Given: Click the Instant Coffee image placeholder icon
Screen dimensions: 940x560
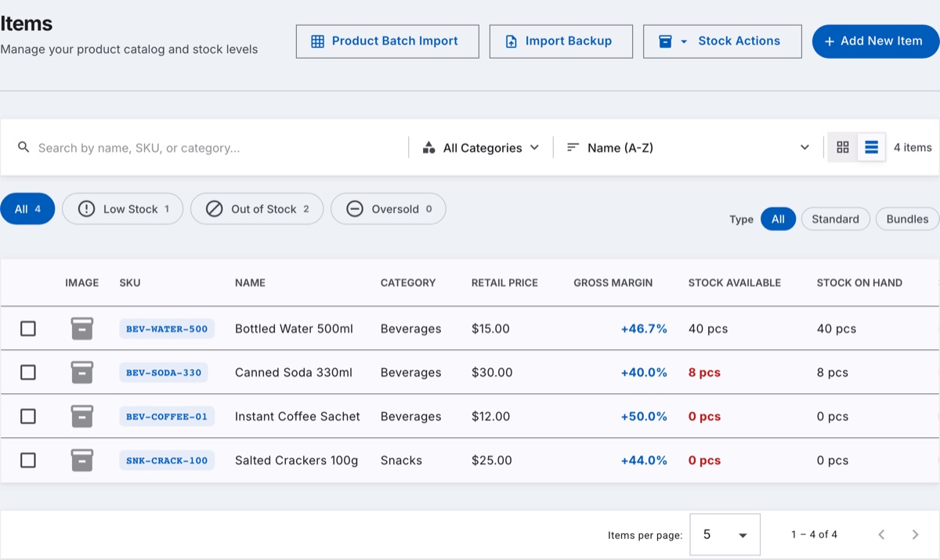Looking at the screenshot, I should coord(82,417).
